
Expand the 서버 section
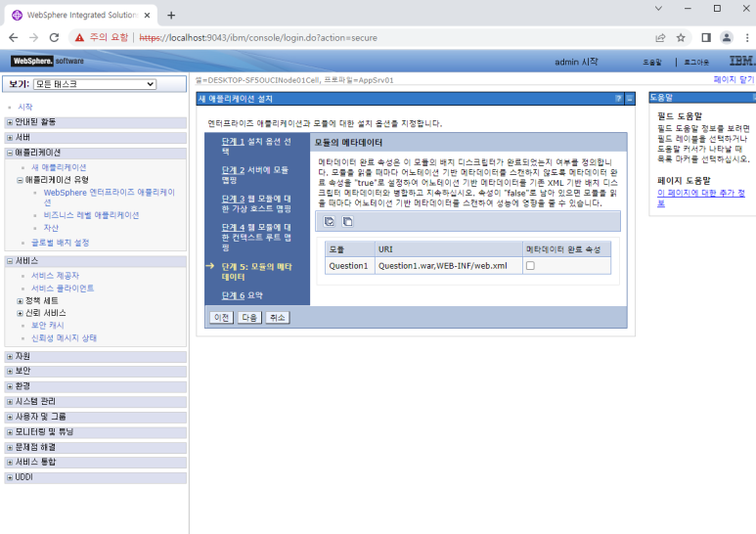[10, 138]
